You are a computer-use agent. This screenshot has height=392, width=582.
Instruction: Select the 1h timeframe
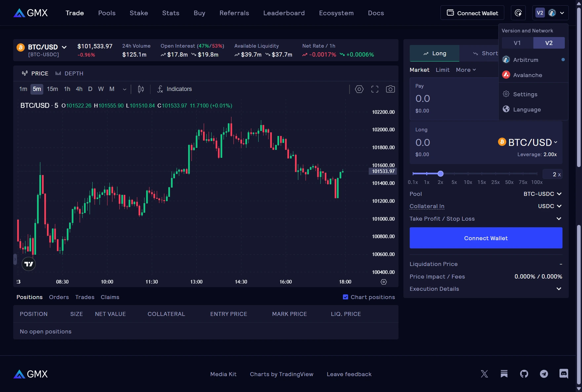point(67,89)
